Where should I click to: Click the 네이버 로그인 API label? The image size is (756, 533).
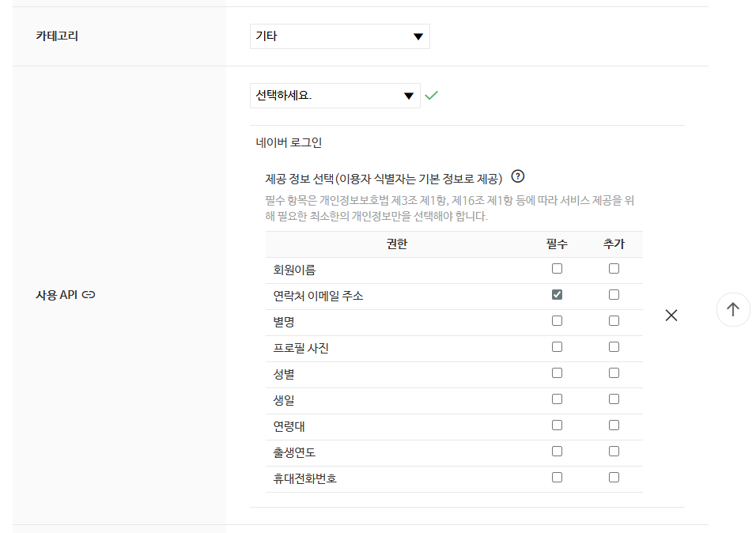[x=289, y=143]
